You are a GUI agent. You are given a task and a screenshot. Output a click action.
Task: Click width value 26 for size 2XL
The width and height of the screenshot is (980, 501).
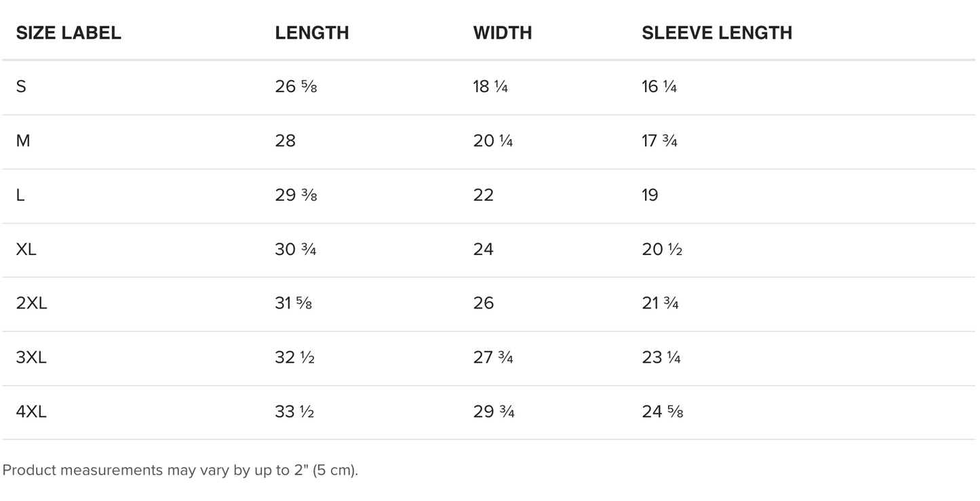[x=484, y=303]
